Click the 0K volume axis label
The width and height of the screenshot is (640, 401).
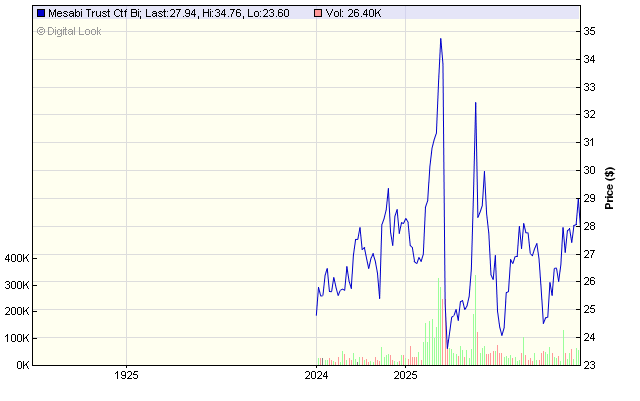pos(23,365)
